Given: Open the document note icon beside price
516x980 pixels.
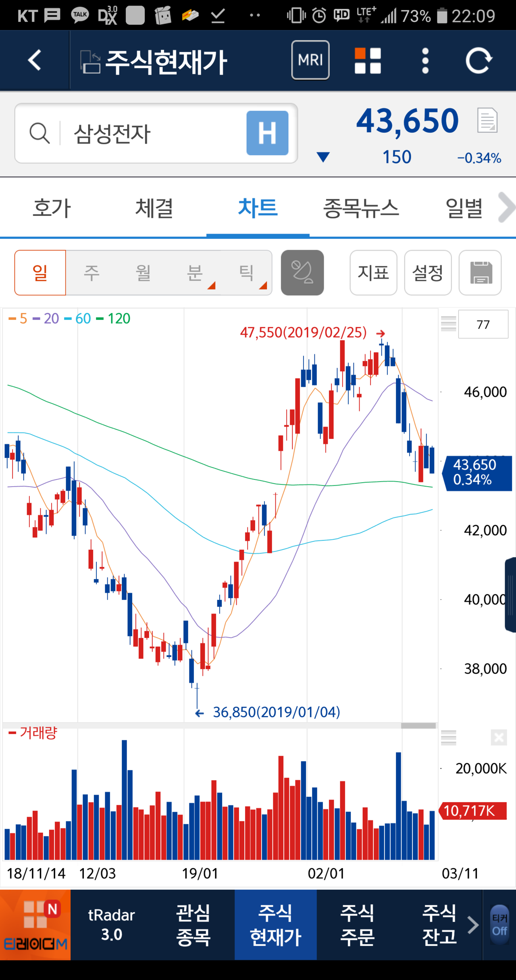Looking at the screenshot, I should (x=487, y=121).
